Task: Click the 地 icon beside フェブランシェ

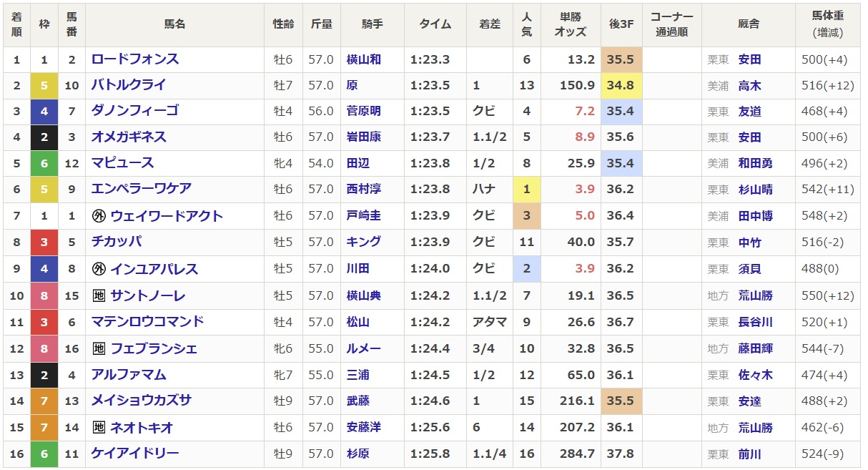Action: pyautogui.click(x=99, y=348)
